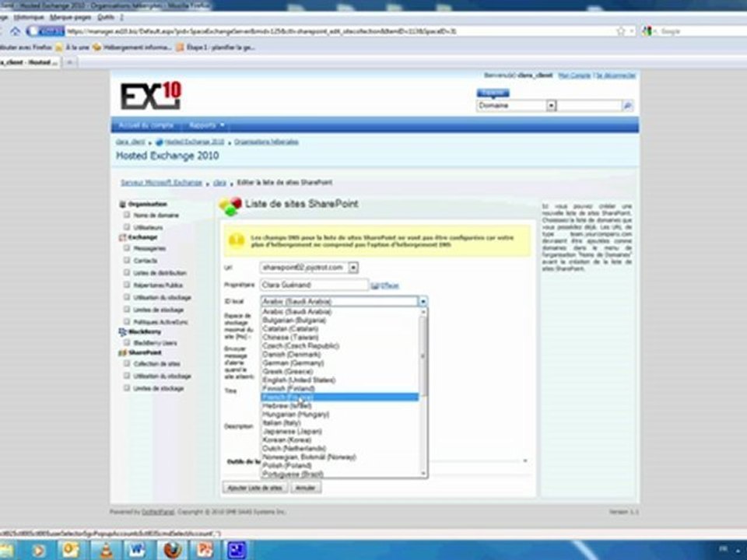Click the Firefox home icon
This screenshot has height=560, width=747.
[16, 31]
